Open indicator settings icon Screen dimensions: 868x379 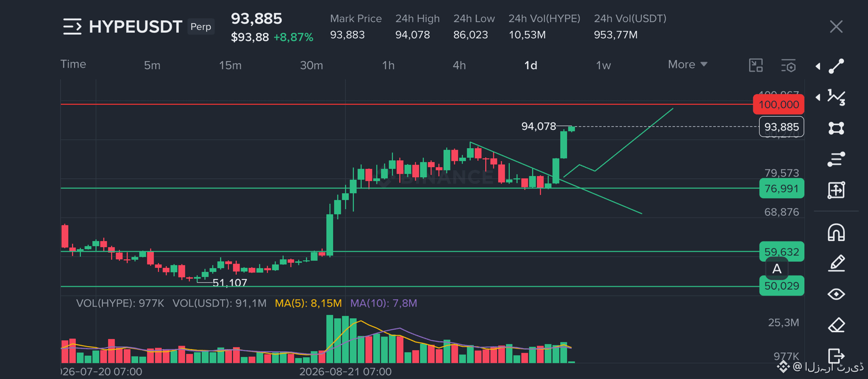pos(788,65)
